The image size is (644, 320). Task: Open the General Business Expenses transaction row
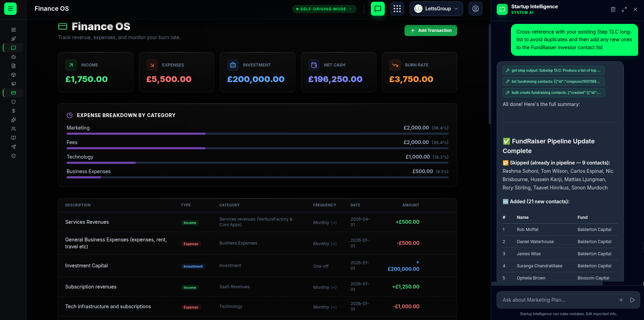click(258, 243)
